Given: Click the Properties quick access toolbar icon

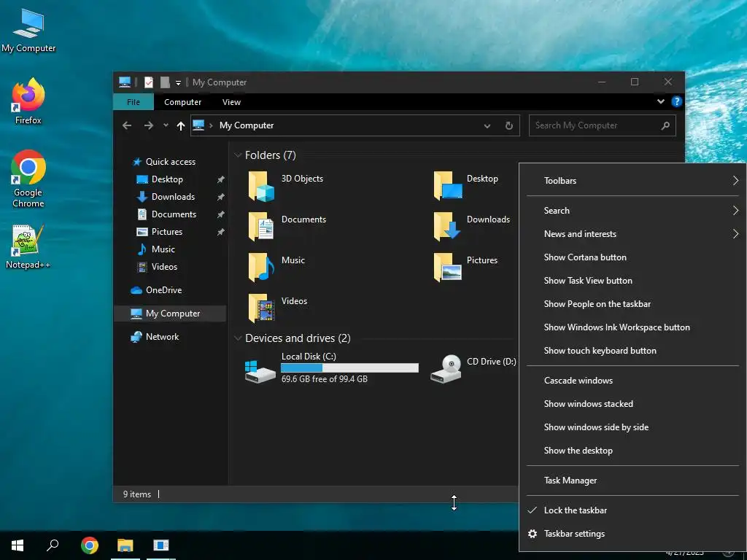Looking at the screenshot, I should coord(149,82).
